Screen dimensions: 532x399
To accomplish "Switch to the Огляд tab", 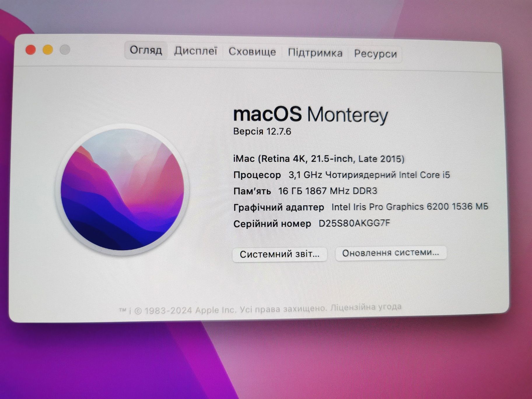I will pyautogui.click(x=146, y=50).
